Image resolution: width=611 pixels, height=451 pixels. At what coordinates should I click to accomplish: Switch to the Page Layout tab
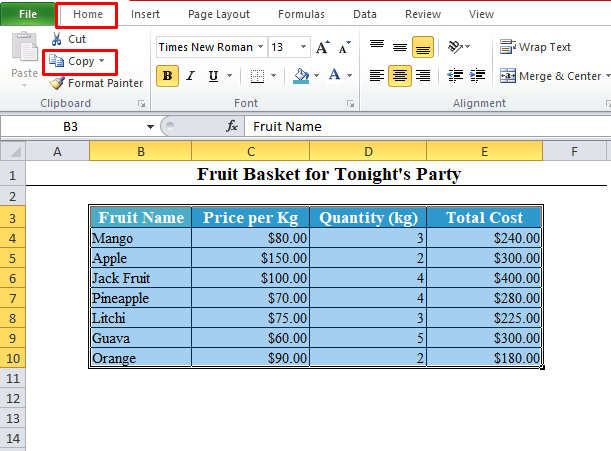[219, 14]
